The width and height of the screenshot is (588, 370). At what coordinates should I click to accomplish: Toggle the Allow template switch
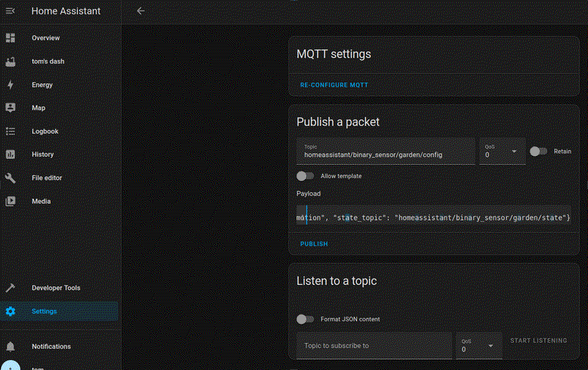[x=306, y=176]
